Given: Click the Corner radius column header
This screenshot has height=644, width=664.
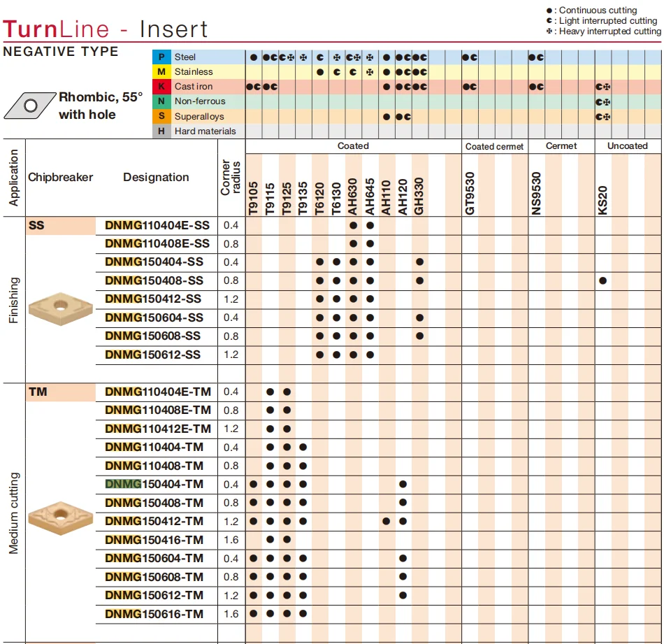Looking at the screenshot, I should tap(231, 178).
